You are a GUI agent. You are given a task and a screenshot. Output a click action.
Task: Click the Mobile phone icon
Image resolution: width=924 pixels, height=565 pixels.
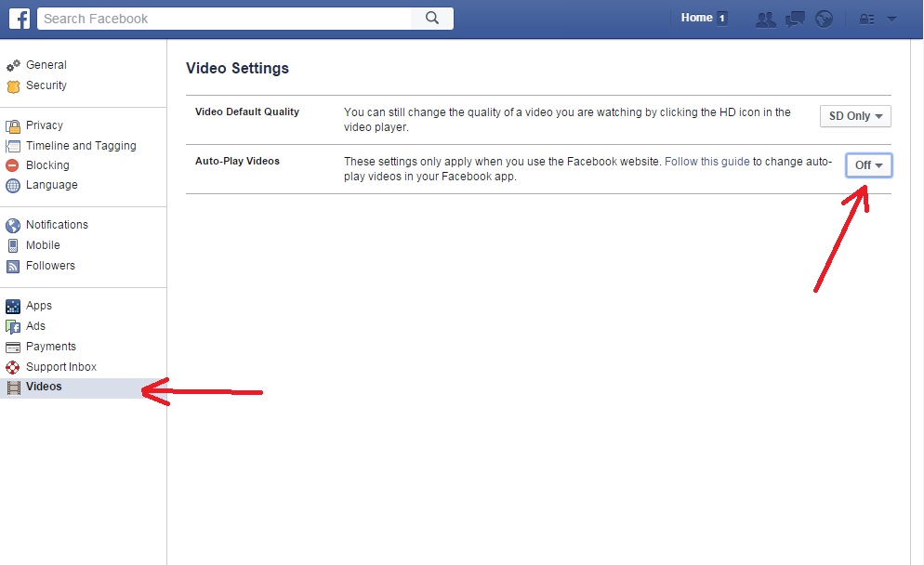tap(12, 245)
